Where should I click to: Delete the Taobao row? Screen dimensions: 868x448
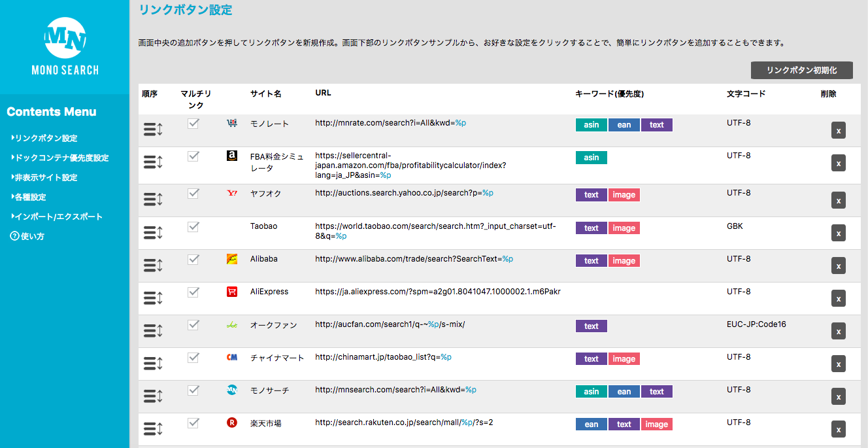tap(839, 233)
